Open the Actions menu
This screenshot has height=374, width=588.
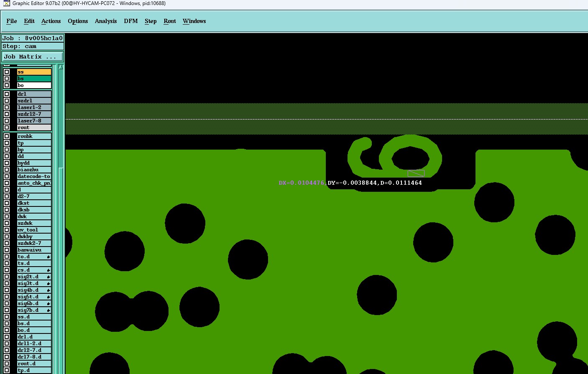(x=51, y=21)
